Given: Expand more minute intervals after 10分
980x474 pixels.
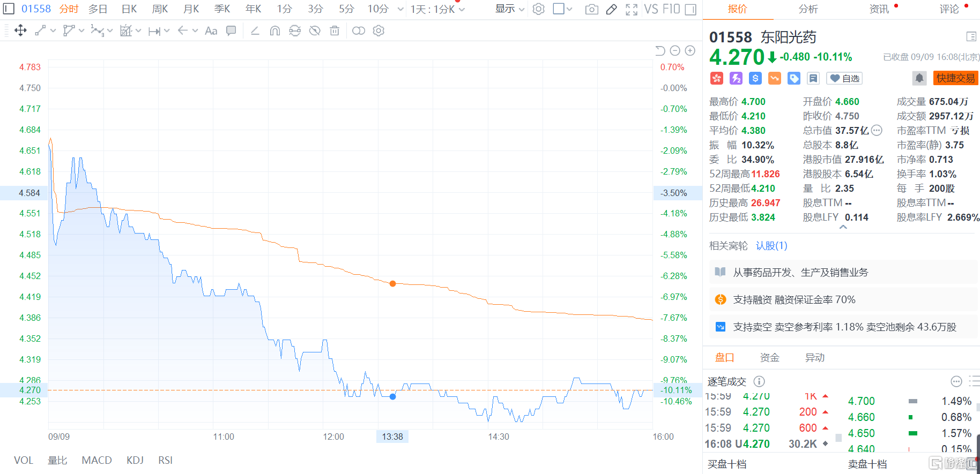Looking at the screenshot, I should (x=400, y=9).
